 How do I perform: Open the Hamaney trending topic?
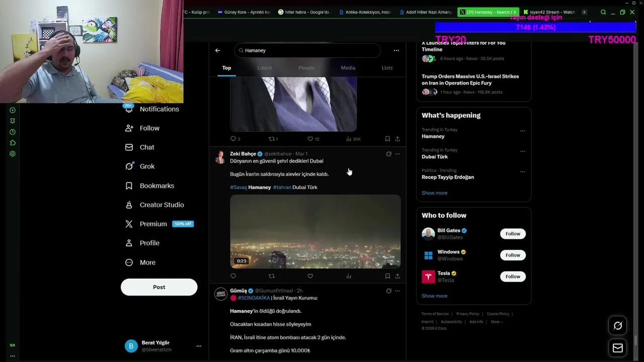click(433, 136)
